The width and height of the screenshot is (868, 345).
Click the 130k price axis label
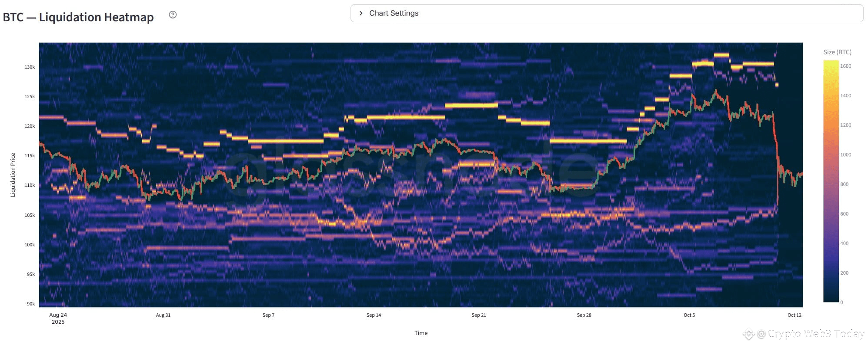(x=30, y=67)
